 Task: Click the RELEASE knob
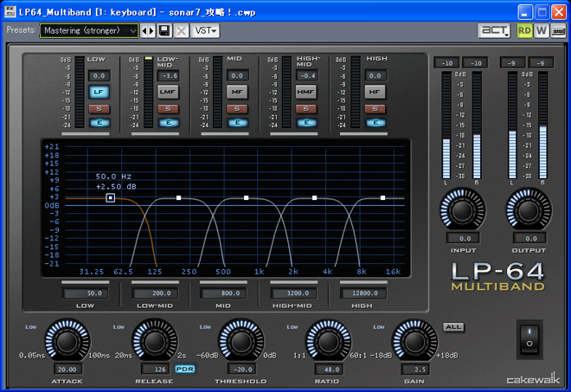coord(155,341)
